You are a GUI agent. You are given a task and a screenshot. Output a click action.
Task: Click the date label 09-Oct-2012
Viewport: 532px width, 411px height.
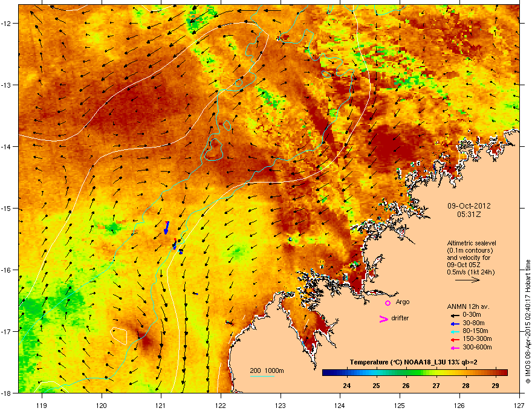[x=469, y=206]
